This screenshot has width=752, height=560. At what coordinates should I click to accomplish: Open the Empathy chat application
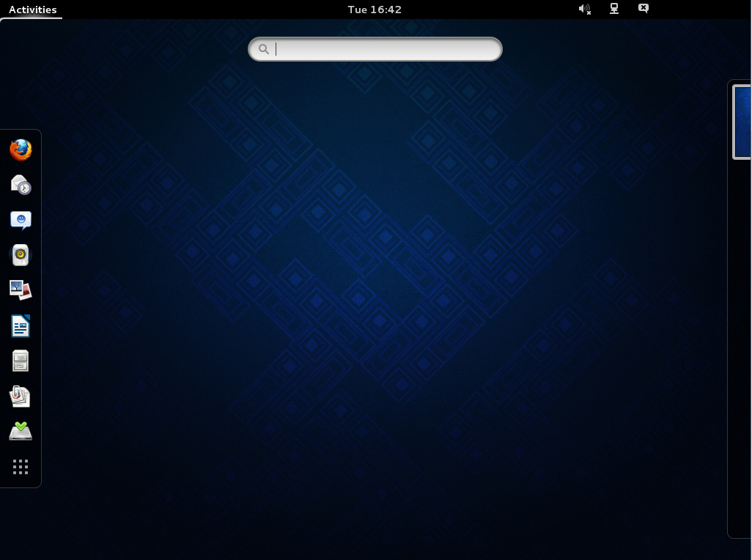21,221
